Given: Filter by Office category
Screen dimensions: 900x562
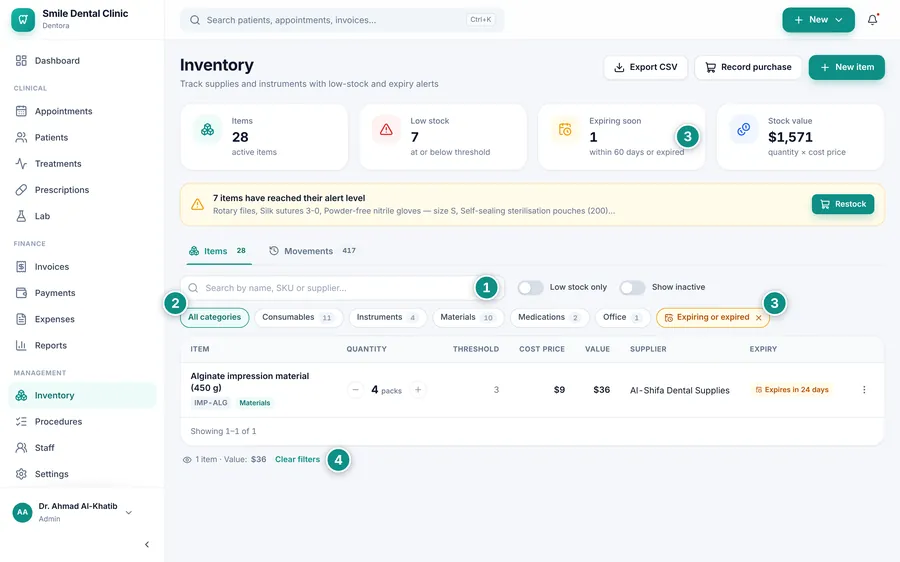Looking at the screenshot, I should point(623,317).
